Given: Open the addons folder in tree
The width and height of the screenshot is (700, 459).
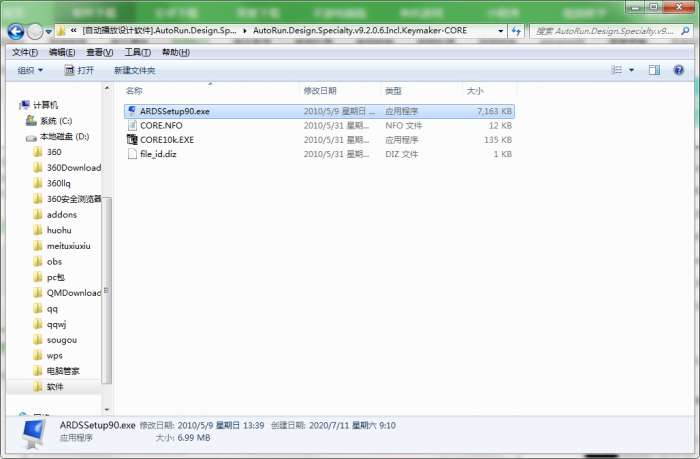Looking at the screenshot, I should (62, 215).
